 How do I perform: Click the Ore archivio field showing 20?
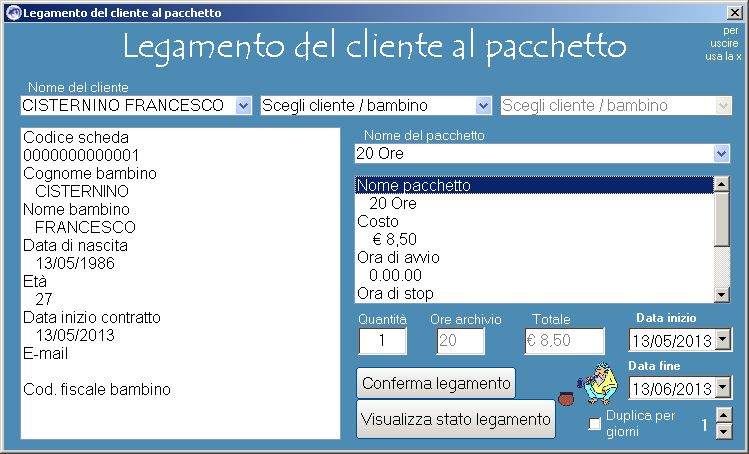pyautogui.click(x=460, y=340)
